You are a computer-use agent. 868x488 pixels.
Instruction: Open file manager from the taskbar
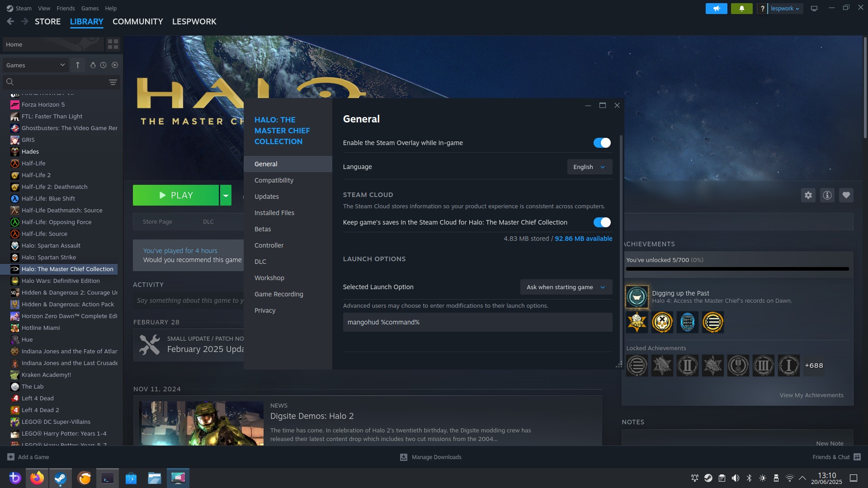click(155, 478)
